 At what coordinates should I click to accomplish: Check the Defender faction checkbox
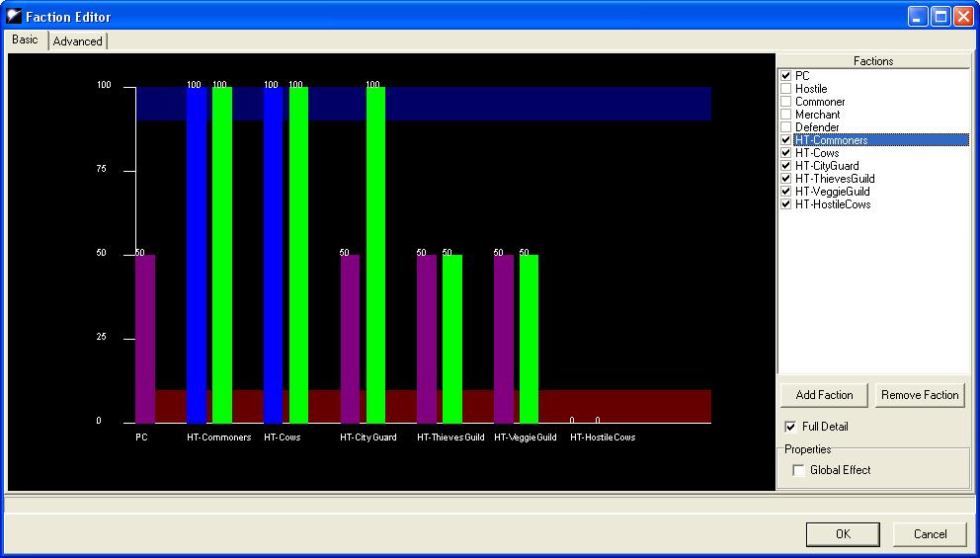click(x=786, y=126)
